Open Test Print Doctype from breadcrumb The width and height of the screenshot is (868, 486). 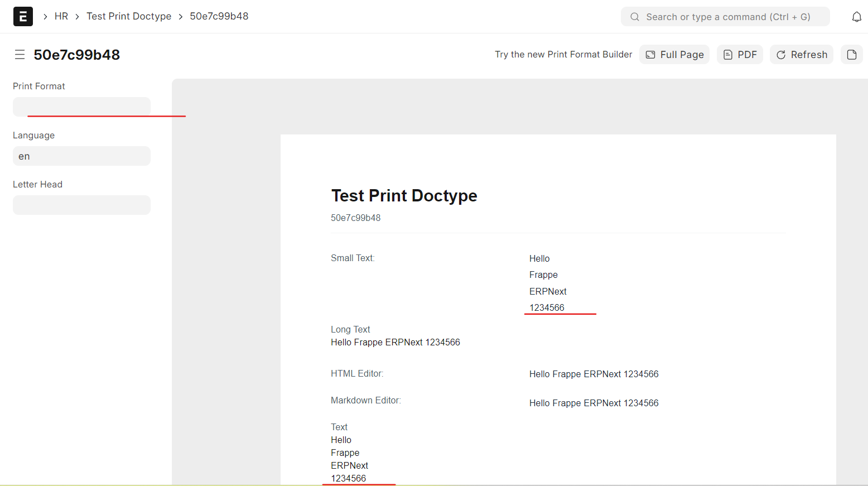click(129, 16)
